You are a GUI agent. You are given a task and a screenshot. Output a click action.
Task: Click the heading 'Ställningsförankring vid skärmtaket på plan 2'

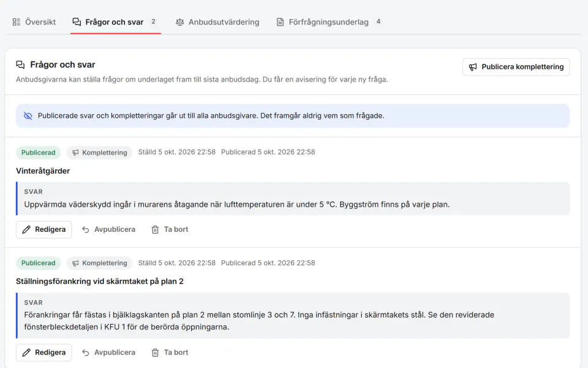point(100,282)
